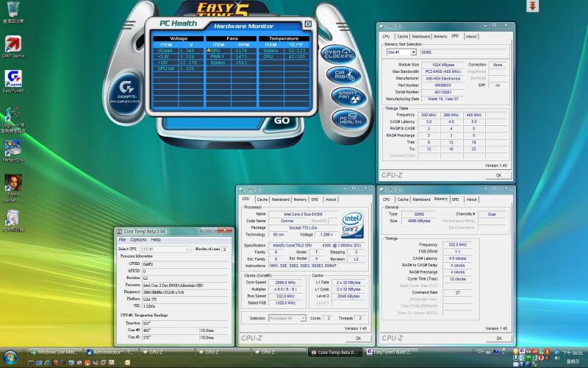This screenshot has height=368, width=588.
Task: Click the CAS# Latency '4.0 clocks' field
Action: click(457, 258)
